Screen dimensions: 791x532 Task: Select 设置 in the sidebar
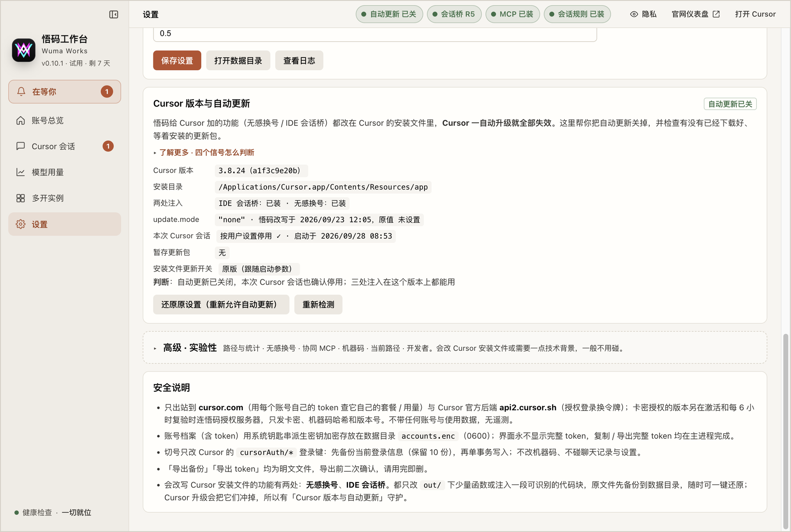click(64, 224)
